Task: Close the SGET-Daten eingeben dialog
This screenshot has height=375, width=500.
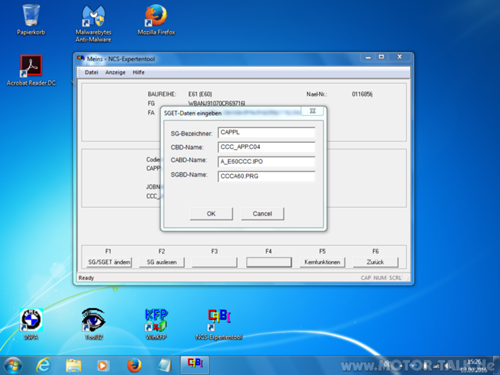Action: [312, 111]
